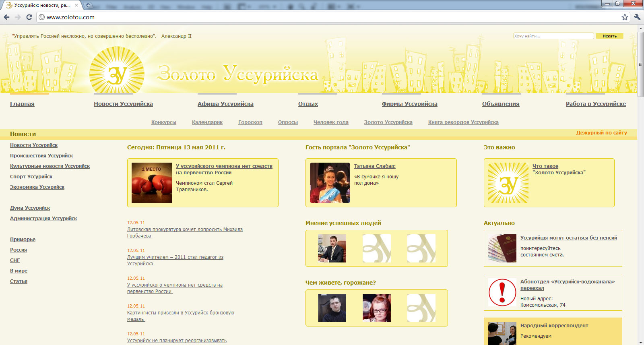644x345 pixels.
Task: Open news about Литовская прокуратура and Горбачев
Action: [185, 233]
